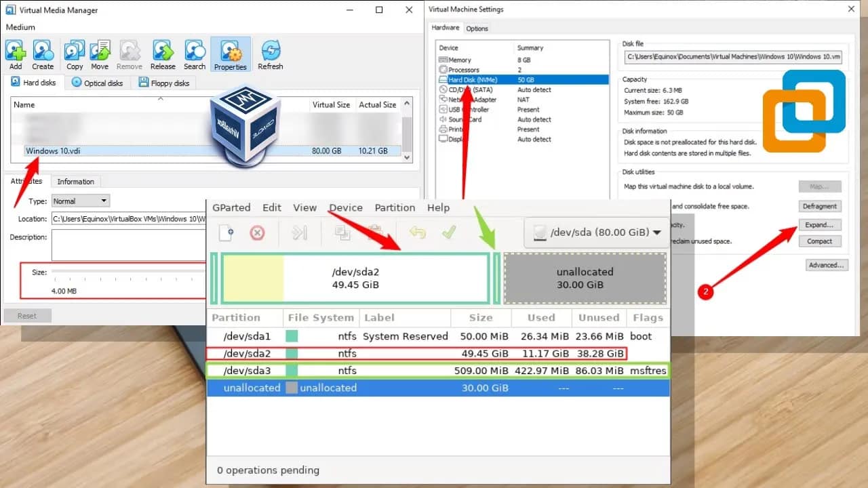Viewport: 868px width, 488px height.
Task: Open the Type dropdown showing Normal
Action: [x=80, y=201]
